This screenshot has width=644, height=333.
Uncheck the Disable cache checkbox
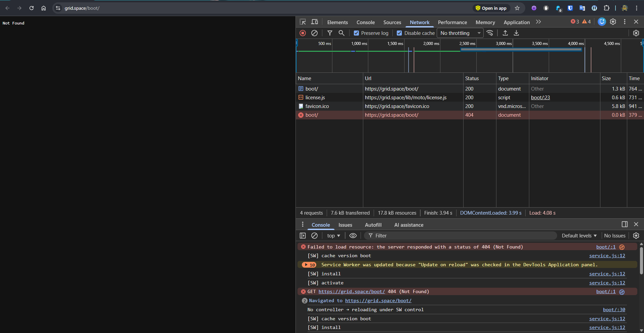tap(399, 33)
